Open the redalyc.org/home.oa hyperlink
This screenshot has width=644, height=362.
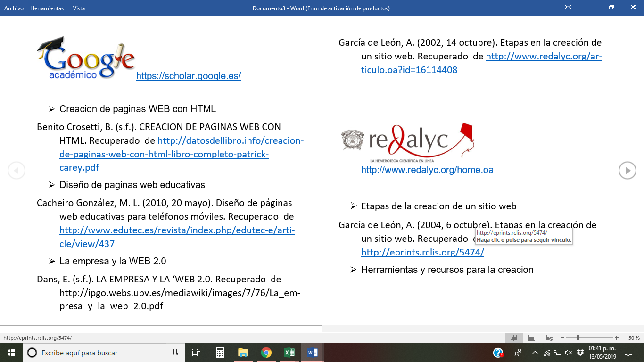(427, 170)
